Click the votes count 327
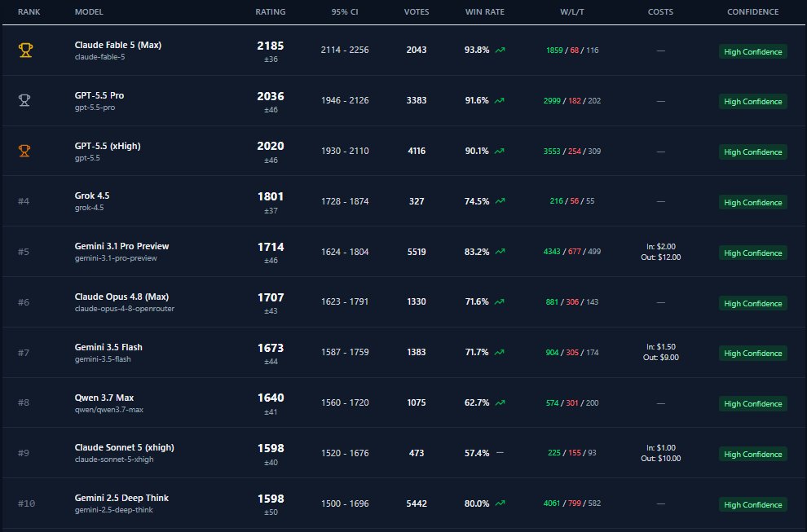 click(417, 201)
